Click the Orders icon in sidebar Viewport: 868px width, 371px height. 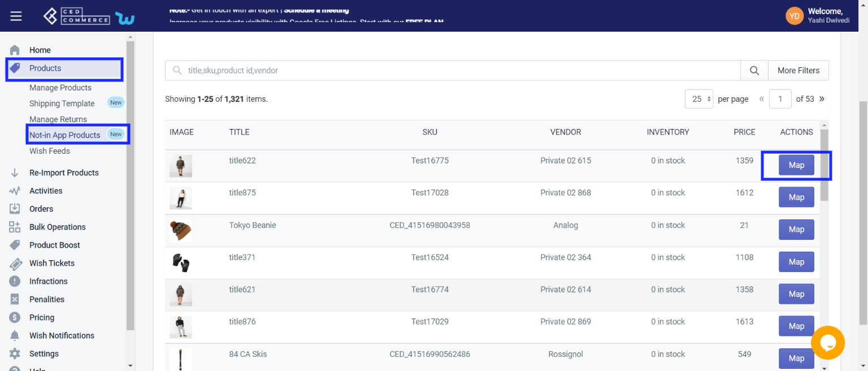click(15, 209)
